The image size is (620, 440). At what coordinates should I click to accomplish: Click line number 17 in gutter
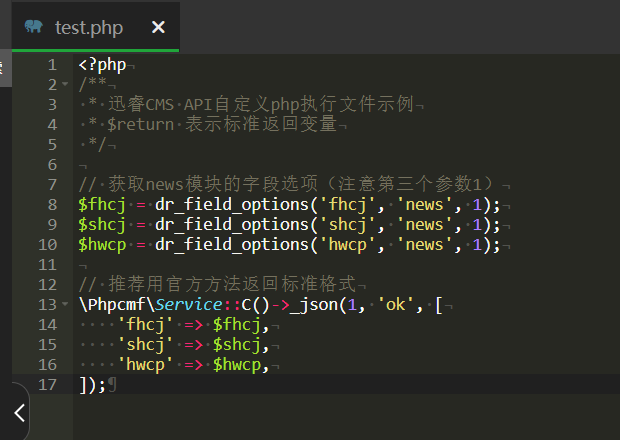point(47,385)
